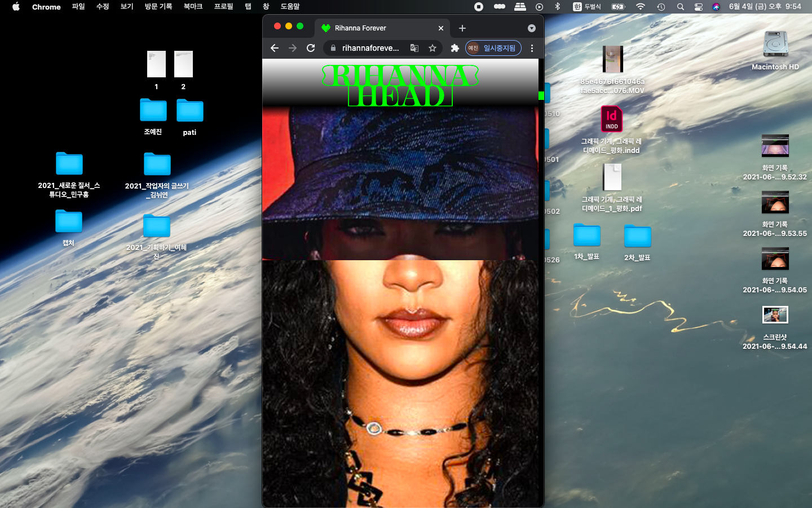The height and width of the screenshot is (508, 812).
Task: Open the tab search dropdown arrow
Action: click(x=531, y=28)
